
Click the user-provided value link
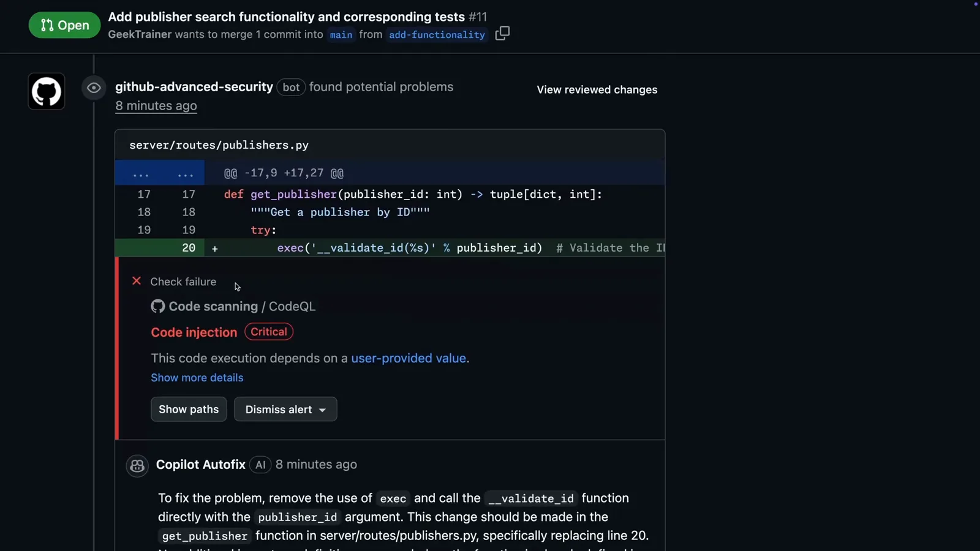tap(409, 358)
